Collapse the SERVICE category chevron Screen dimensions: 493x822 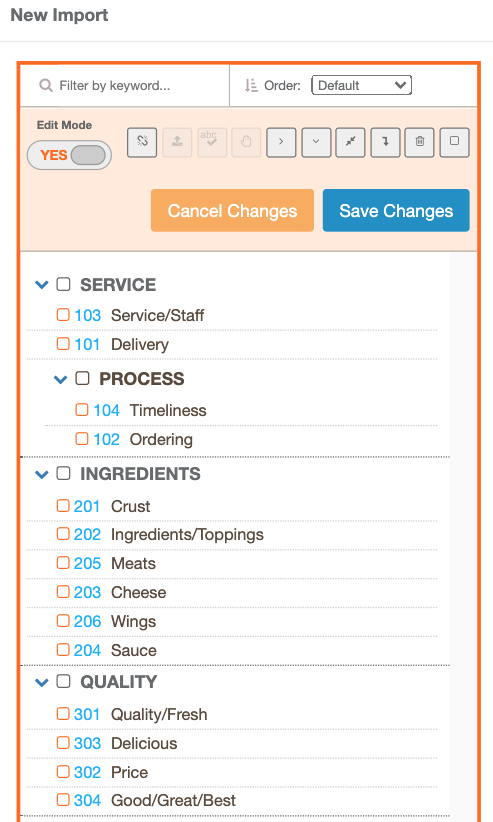coord(42,285)
